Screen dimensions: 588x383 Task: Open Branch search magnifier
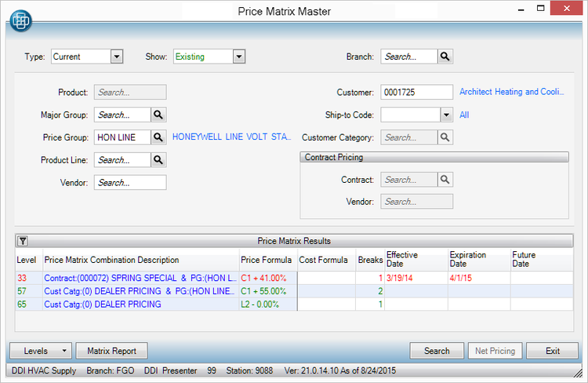(445, 57)
